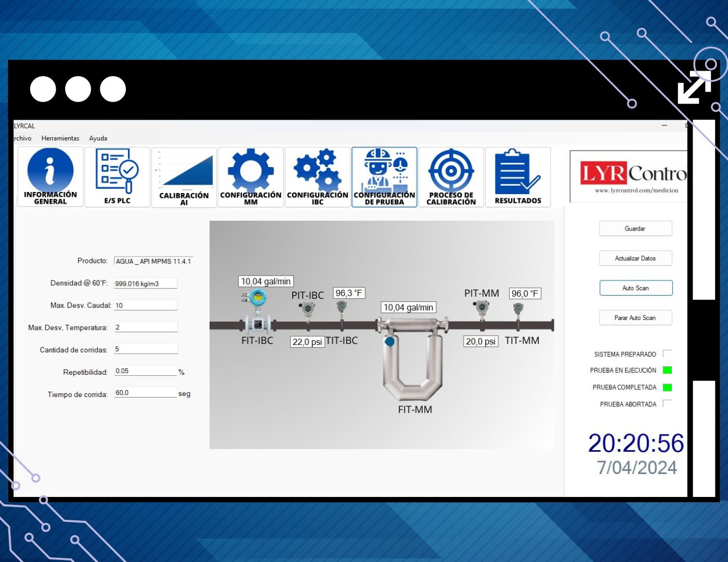
Task: Open the E/S PLC checklist icon
Action: click(x=117, y=176)
